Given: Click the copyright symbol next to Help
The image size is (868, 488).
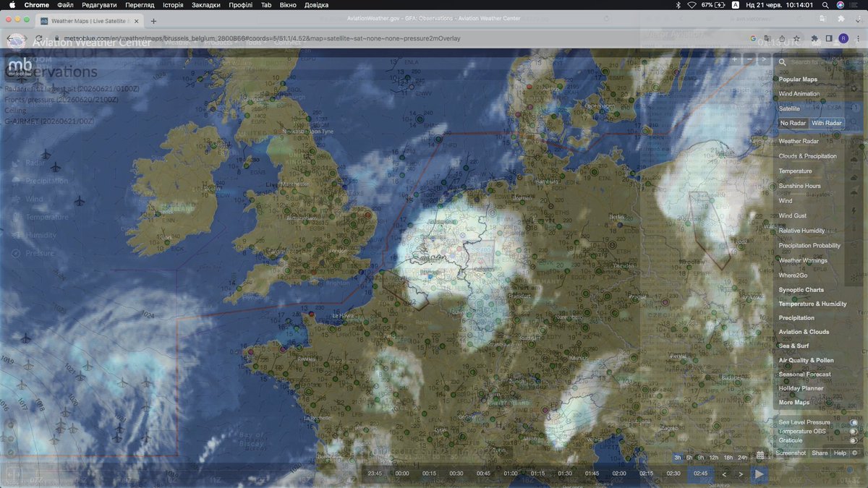Looking at the screenshot, I should coord(855,453).
